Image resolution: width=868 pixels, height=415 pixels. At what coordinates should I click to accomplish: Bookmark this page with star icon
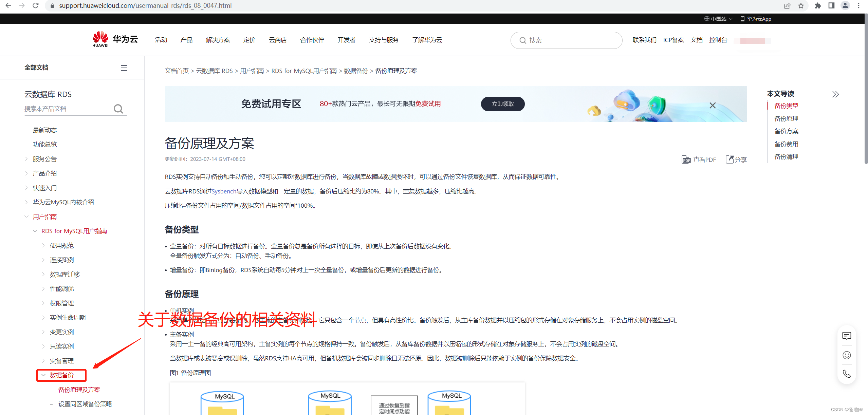pyautogui.click(x=801, y=6)
